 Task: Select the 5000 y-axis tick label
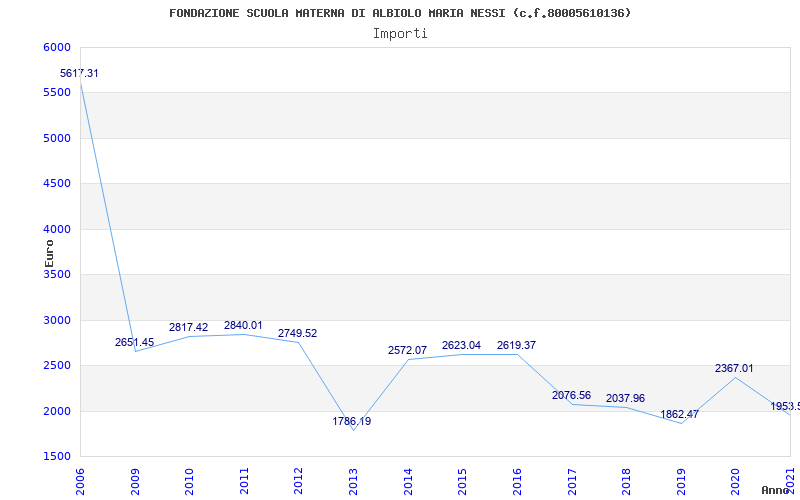[55, 138]
